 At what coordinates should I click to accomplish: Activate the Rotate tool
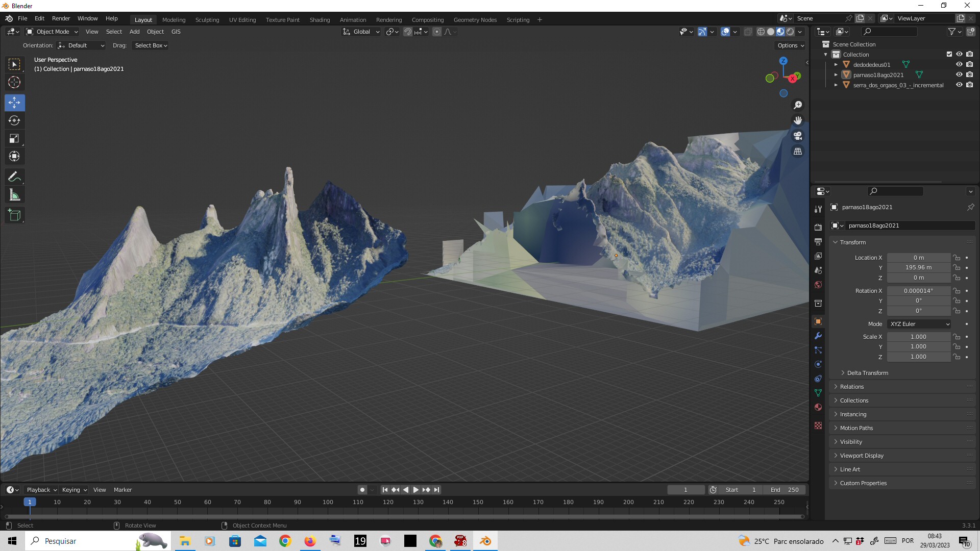(14, 120)
